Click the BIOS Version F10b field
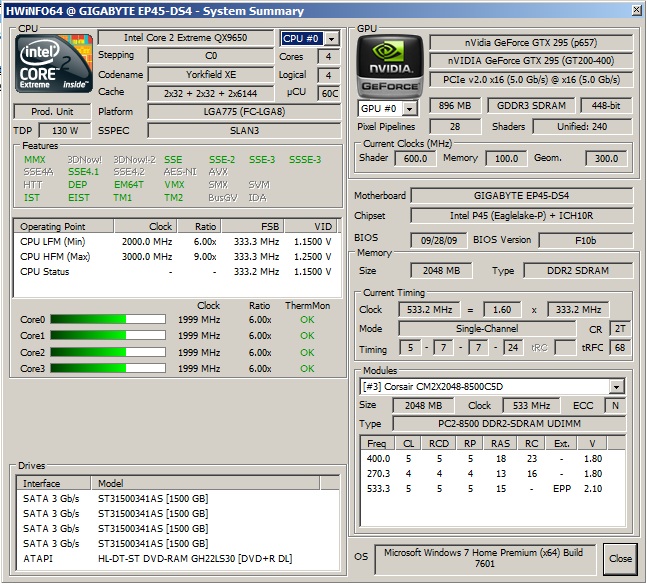647x584 pixels. pos(586,240)
